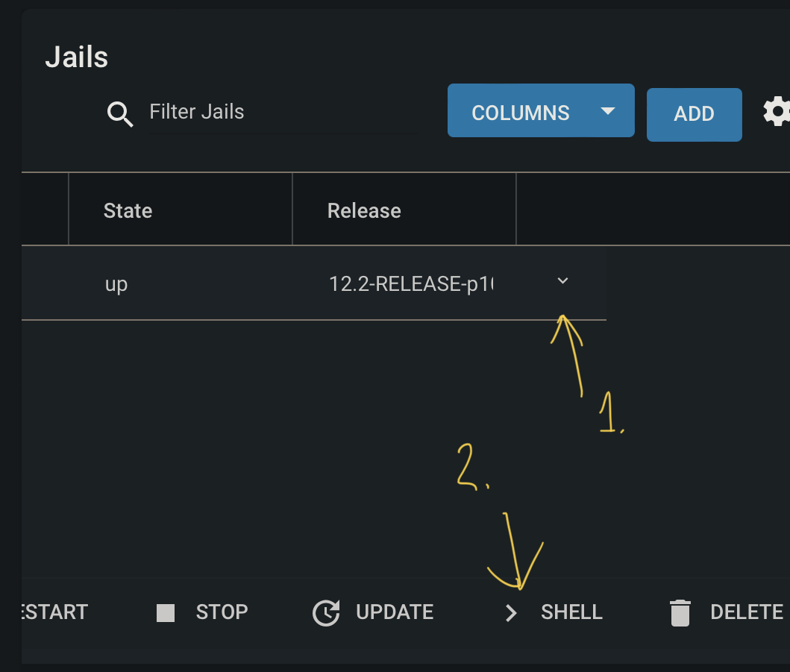This screenshot has width=790, height=672.
Task: Click the Shell prompt chevron icon
Action: click(511, 612)
